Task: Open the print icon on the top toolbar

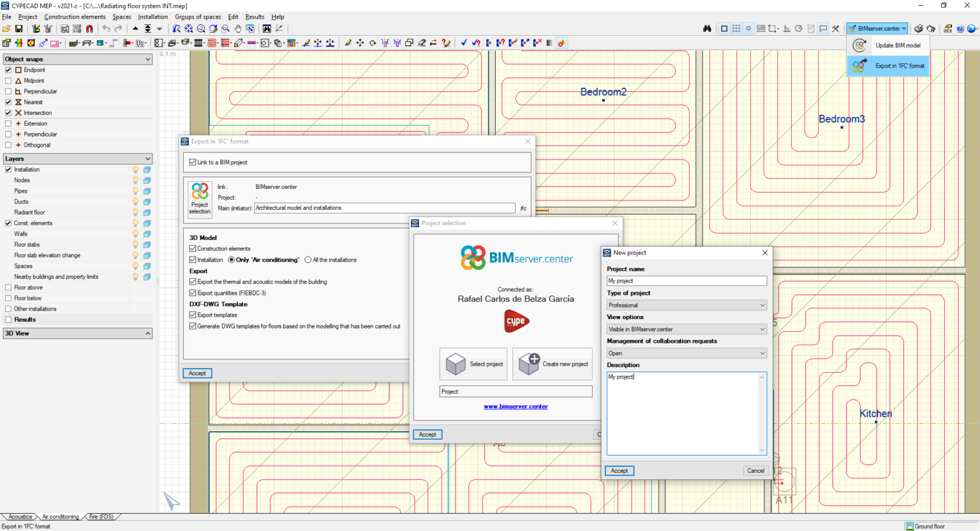Action: 919,29
